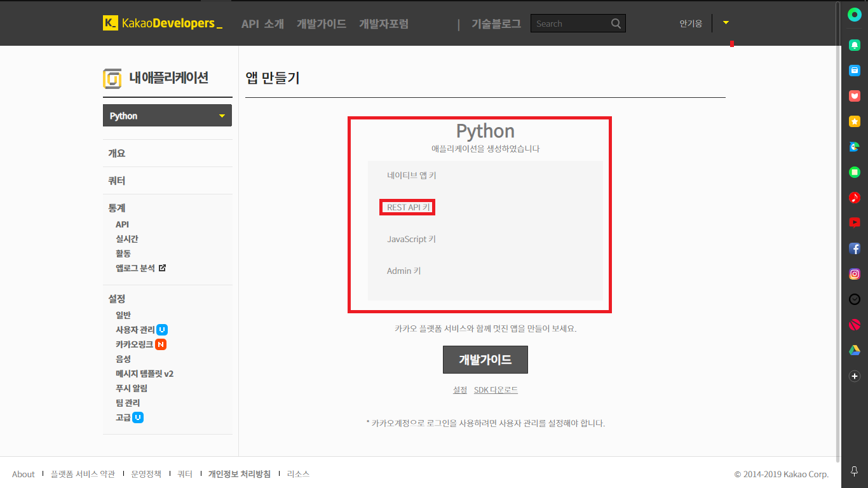Click the large Python app title

pyautogui.click(x=485, y=131)
